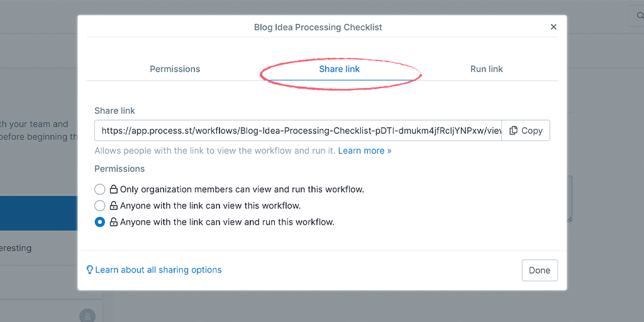
Task: Click the open padlock beside the view and run option
Action: 113,222
